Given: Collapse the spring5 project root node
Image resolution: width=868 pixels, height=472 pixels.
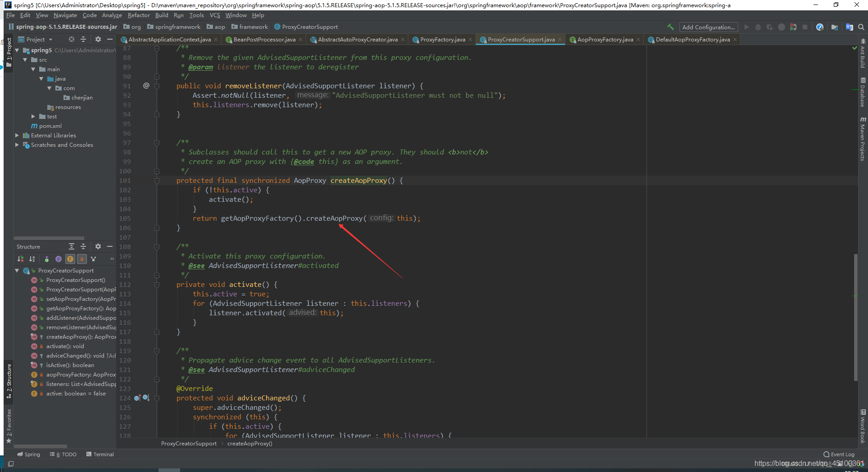Looking at the screenshot, I should [x=17, y=50].
